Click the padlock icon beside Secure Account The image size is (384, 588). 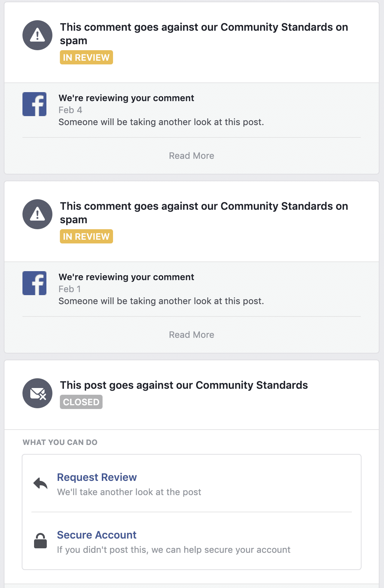pos(41,541)
